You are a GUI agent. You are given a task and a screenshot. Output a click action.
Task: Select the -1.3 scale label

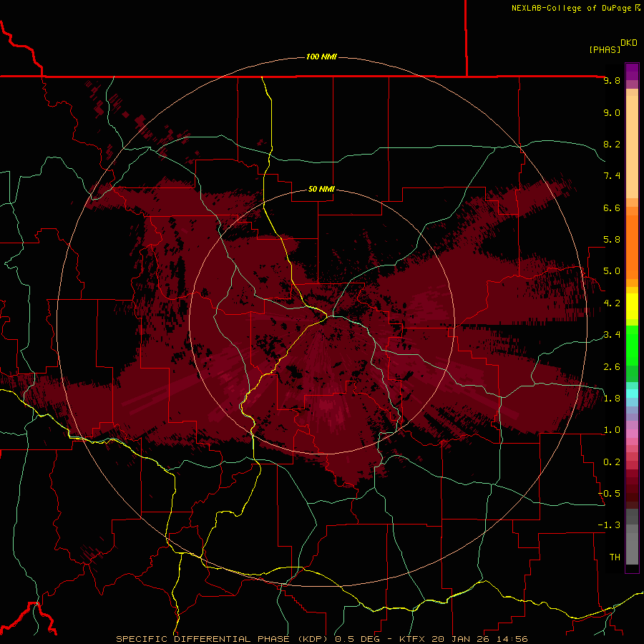tap(609, 525)
